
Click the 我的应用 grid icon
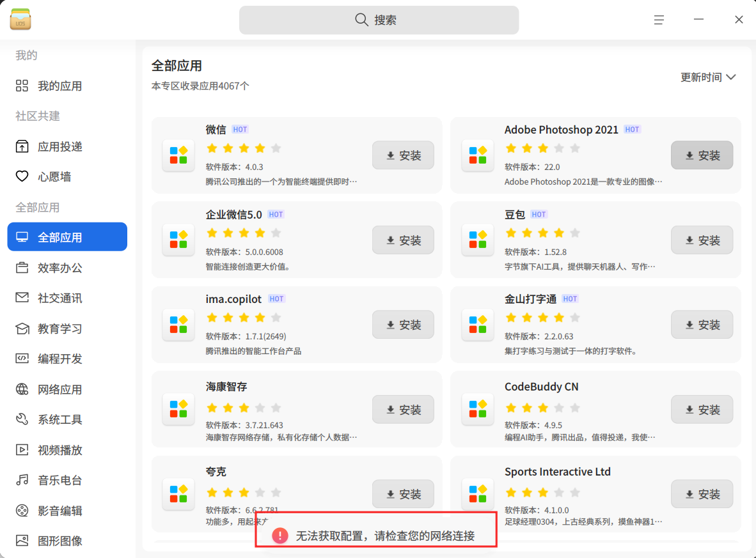(22, 86)
